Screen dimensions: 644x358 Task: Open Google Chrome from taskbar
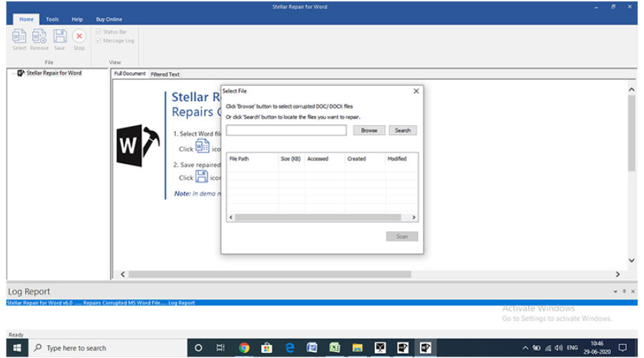click(x=244, y=348)
